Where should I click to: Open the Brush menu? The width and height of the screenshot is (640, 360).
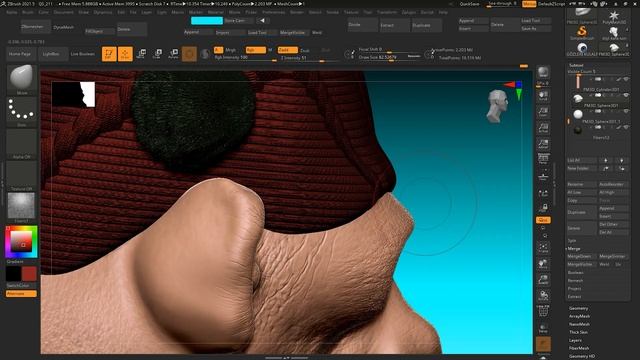coord(28,12)
